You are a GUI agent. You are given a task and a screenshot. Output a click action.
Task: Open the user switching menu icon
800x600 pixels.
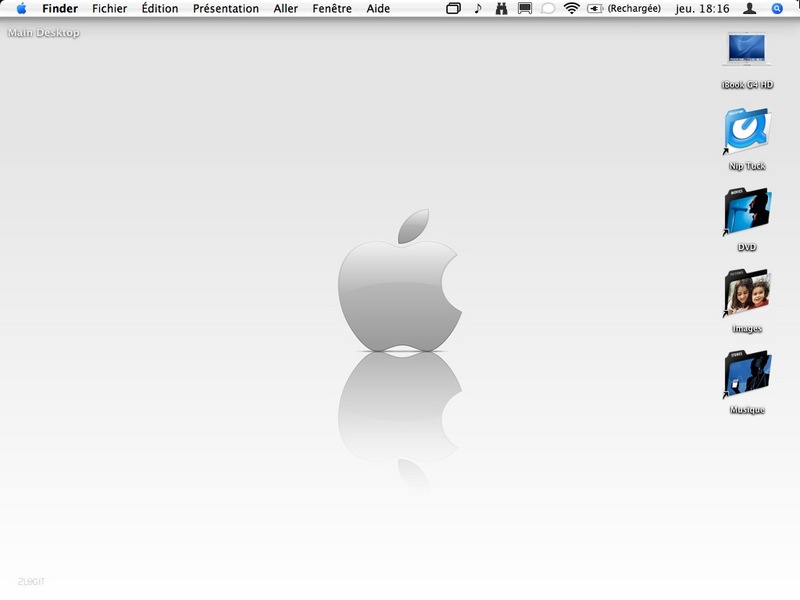tap(749, 8)
